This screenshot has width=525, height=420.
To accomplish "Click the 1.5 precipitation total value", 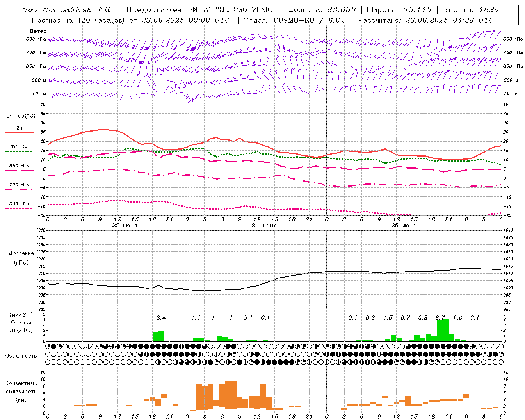I will (388, 318).
